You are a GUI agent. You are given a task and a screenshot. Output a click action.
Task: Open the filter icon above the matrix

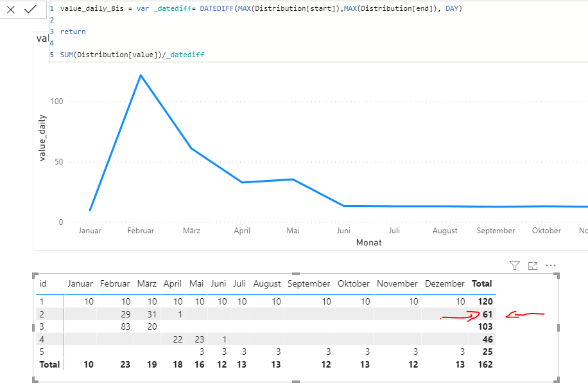515,266
